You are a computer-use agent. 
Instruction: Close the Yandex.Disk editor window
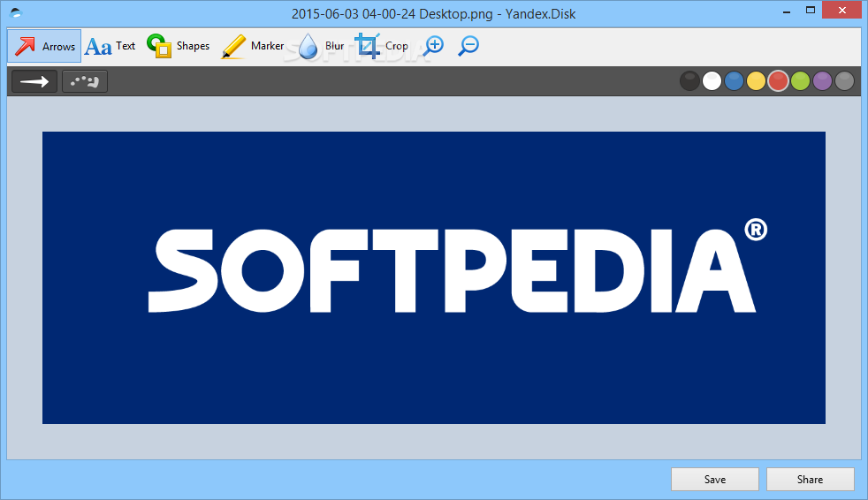[842, 11]
